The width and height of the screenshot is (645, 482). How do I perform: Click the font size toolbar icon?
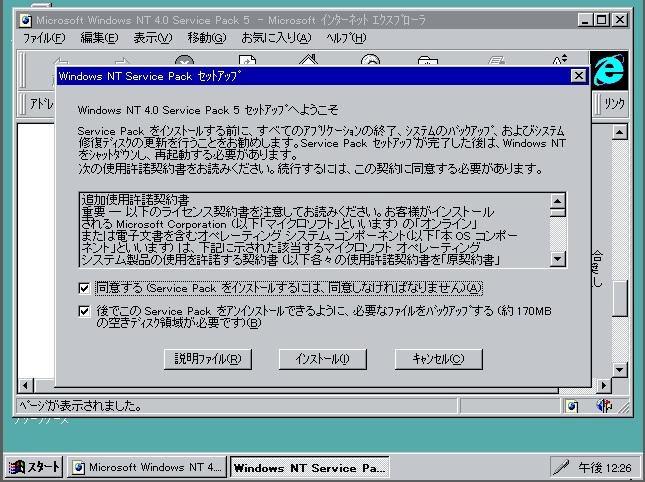[x=559, y=60]
